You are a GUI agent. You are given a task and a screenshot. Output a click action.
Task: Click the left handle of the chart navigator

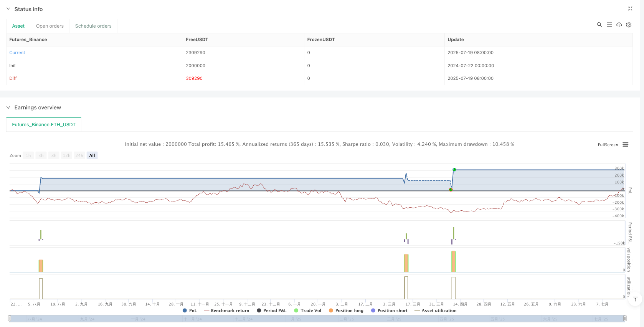coord(10,319)
